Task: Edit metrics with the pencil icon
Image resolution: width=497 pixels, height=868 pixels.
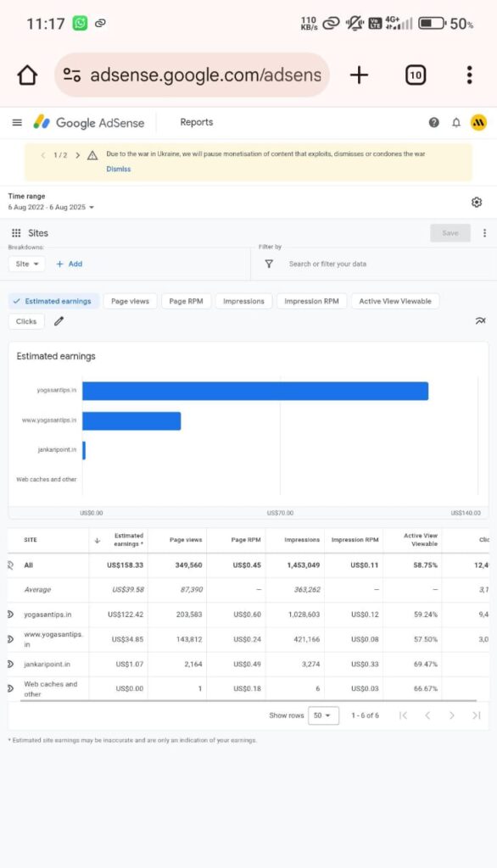Action: tap(59, 321)
